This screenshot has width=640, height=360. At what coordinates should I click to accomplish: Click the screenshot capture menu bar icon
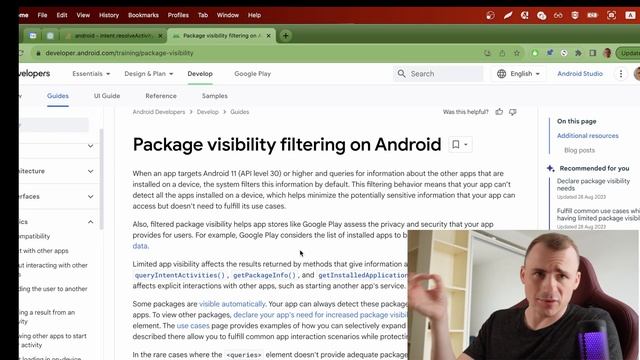pos(611,16)
